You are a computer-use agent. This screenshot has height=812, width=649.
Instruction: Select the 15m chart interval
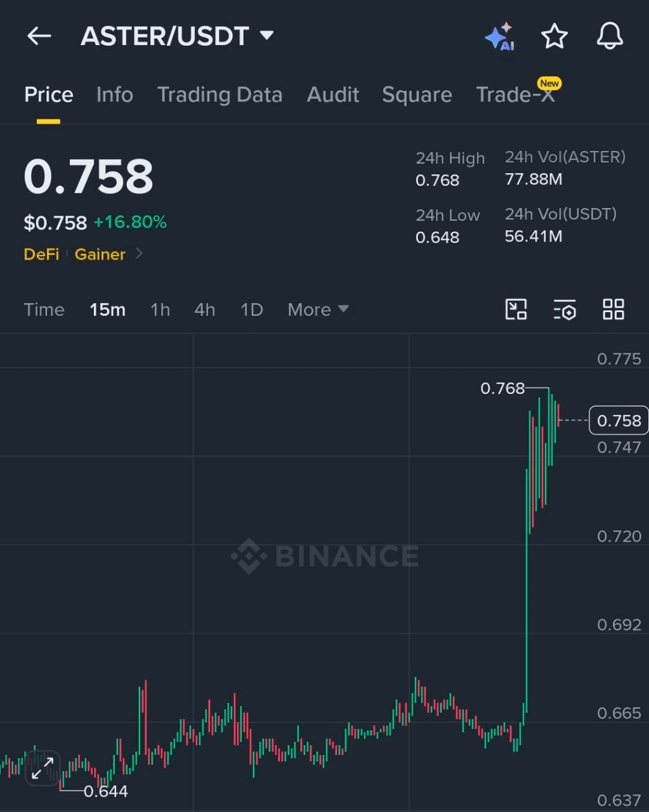107,310
